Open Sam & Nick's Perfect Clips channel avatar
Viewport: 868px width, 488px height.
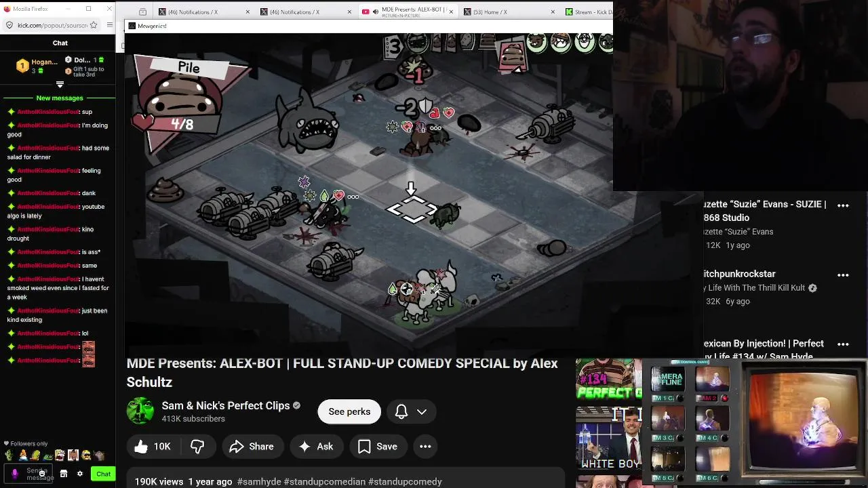coord(140,411)
